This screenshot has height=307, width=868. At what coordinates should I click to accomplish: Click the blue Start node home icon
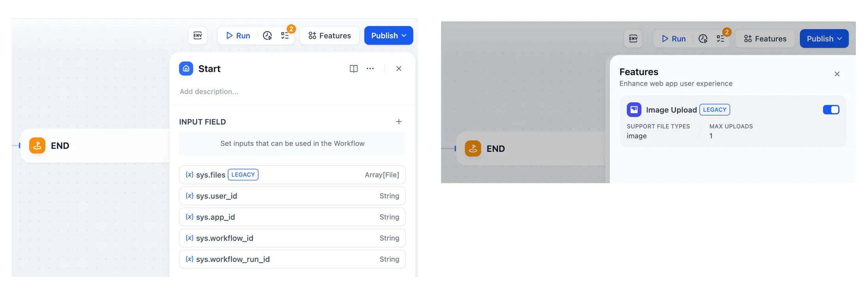coord(186,69)
